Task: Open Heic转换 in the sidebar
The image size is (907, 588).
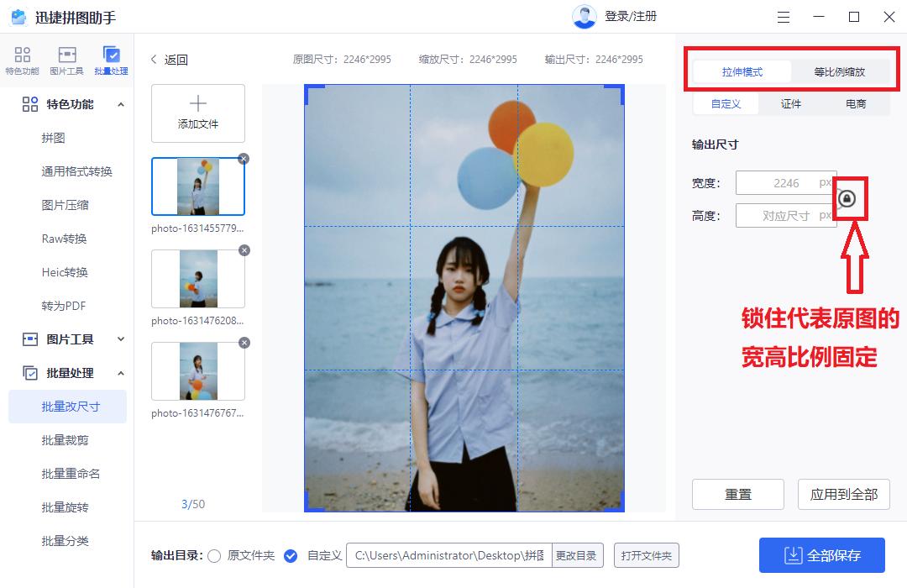Action: [x=65, y=273]
